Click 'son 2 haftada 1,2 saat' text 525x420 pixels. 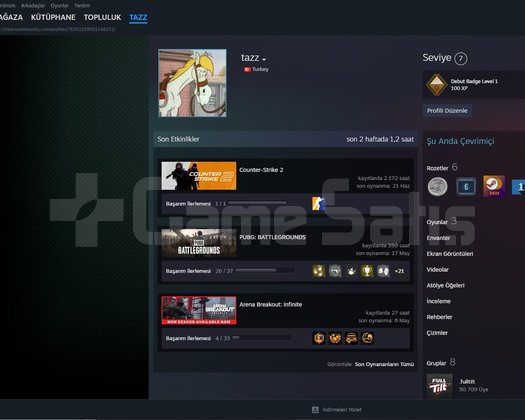tap(380, 139)
